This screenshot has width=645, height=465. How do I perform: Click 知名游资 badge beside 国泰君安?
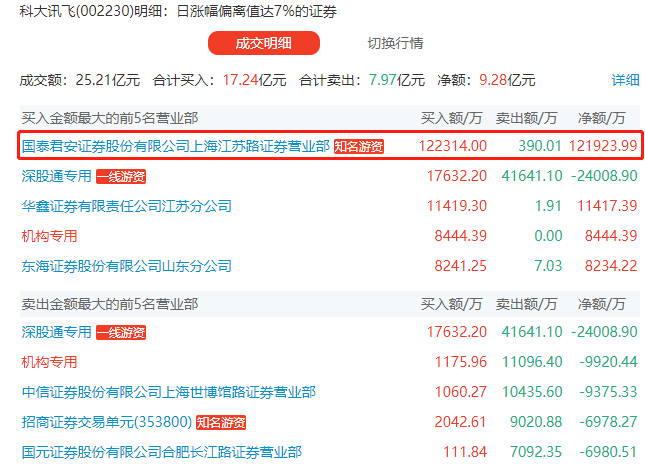coord(359,146)
